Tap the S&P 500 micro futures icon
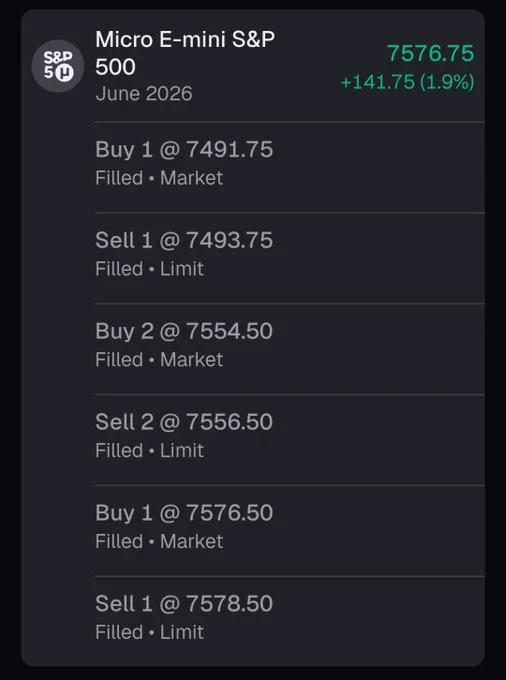Viewport: 506px width, 680px height. pyautogui.click(x=58, y=66)
